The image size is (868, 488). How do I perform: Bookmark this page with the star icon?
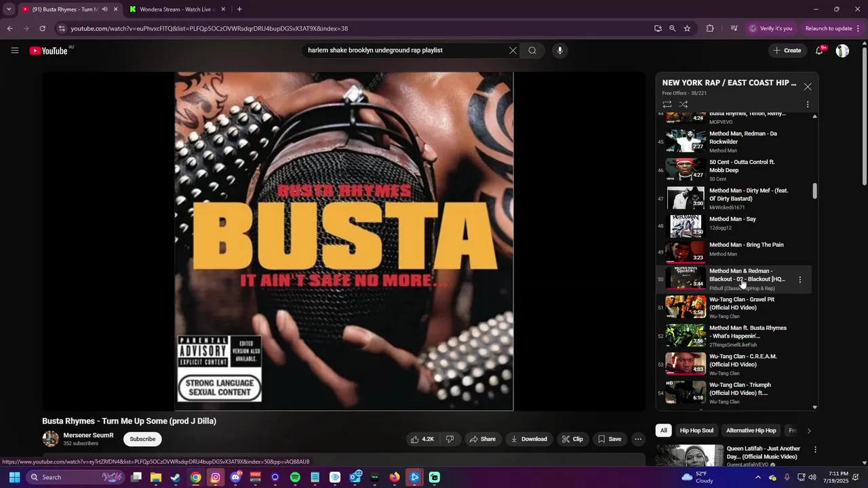(687, 28)
